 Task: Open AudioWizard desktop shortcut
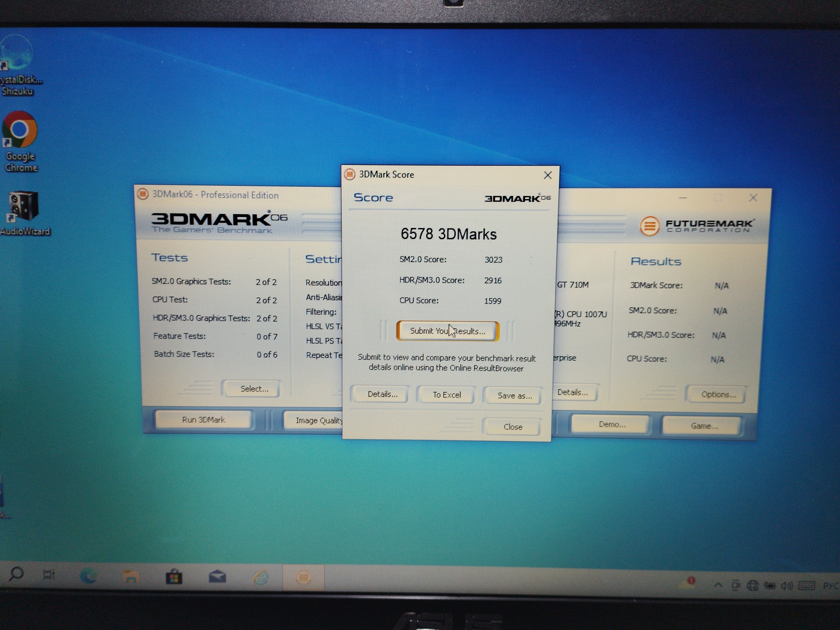(x=24, y=213)
